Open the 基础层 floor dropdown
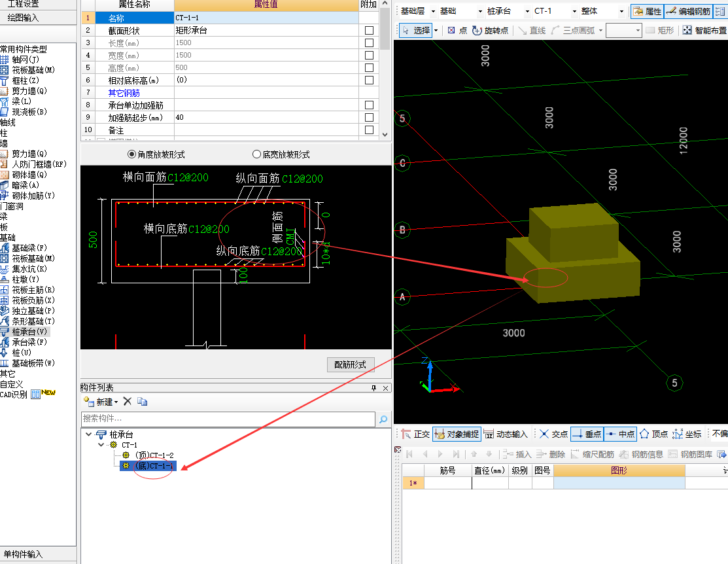This screenshot has height=564, width=728. click(x=433, y=11)
